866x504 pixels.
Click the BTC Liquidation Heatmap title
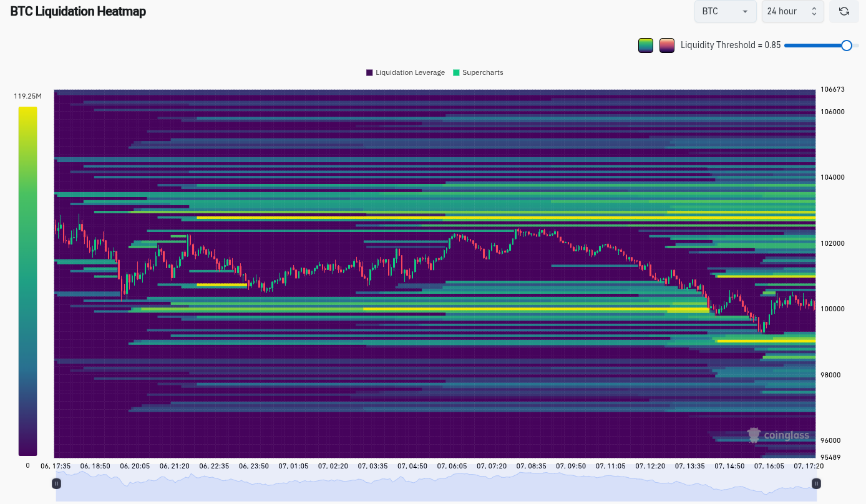click(77, 11)
